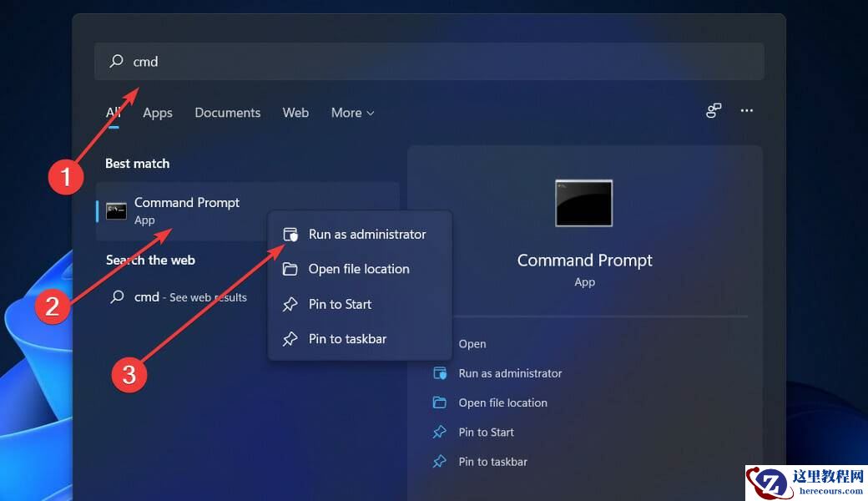Open the search feedback/account icon

tap(714, 111)
